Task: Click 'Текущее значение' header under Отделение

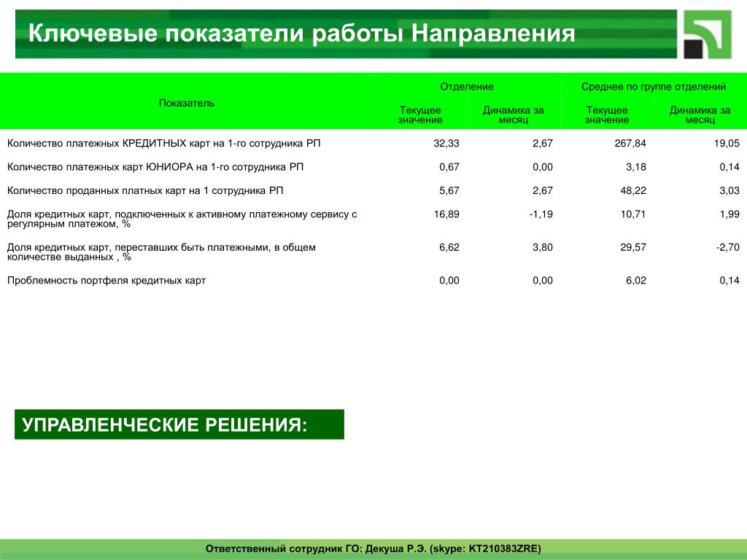Action: pos(420,114)
